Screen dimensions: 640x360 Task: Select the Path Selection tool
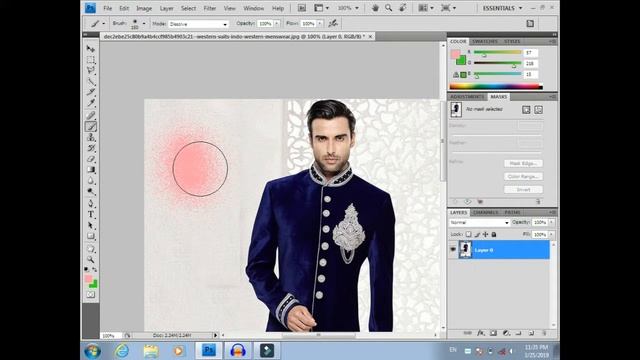(91, 225)
